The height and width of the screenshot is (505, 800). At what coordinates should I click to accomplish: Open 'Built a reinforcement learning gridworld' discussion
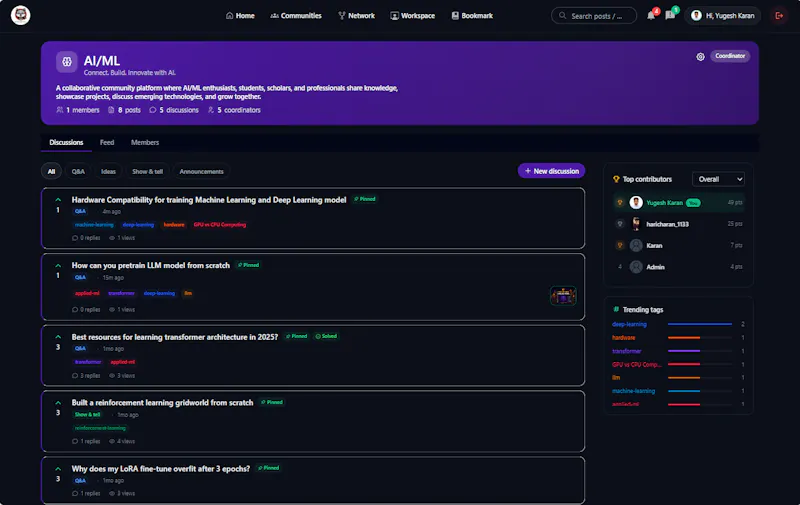click(x=162, y=402)
